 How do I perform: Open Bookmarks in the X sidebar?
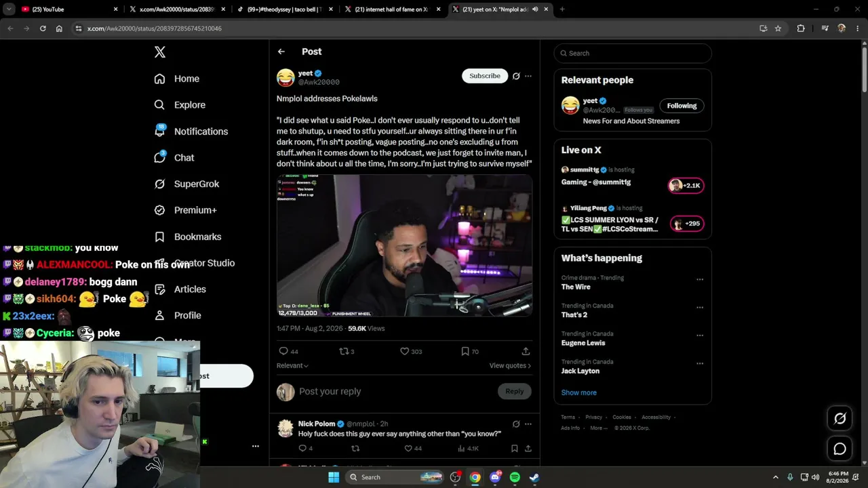188,237
